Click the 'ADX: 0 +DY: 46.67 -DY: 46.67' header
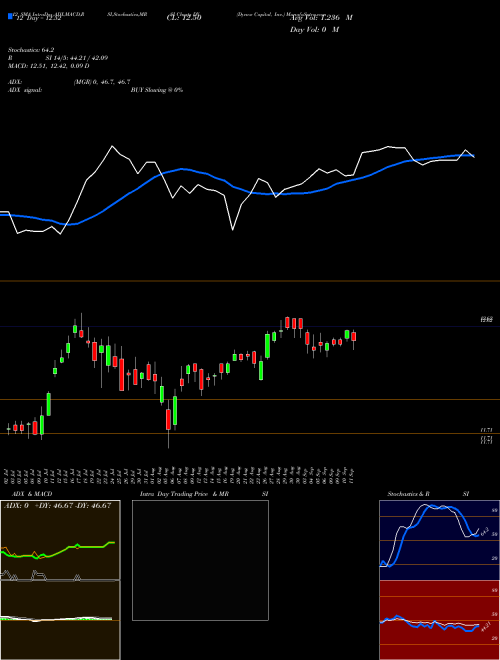The height and width of the screenshot is (660, 500). (x=58, y=506)
